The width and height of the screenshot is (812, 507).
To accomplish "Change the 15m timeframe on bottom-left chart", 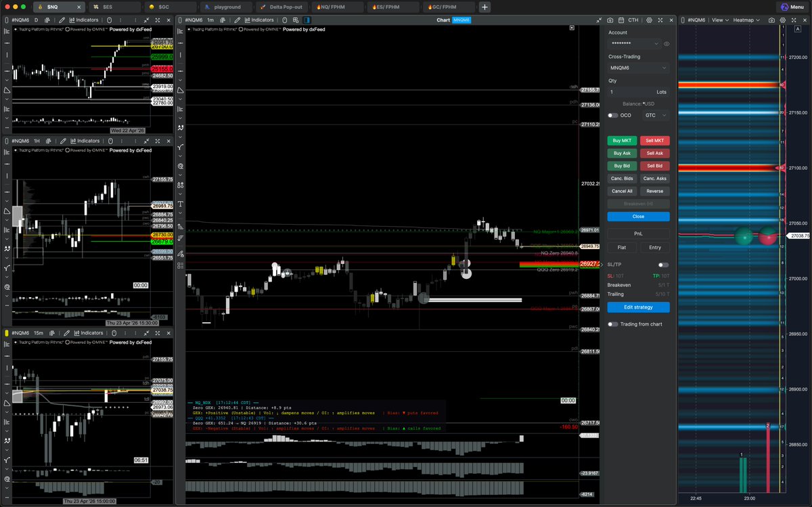I will tap(39, 333).
